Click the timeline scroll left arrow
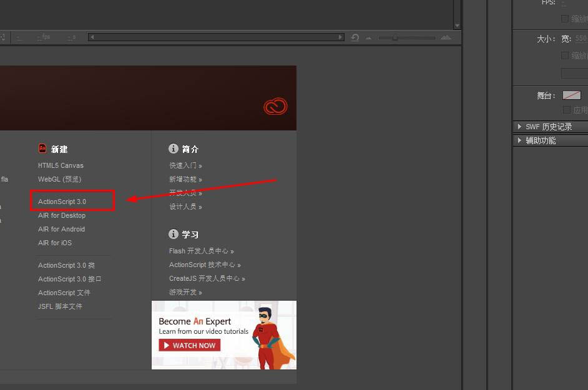 pos(92,37)
